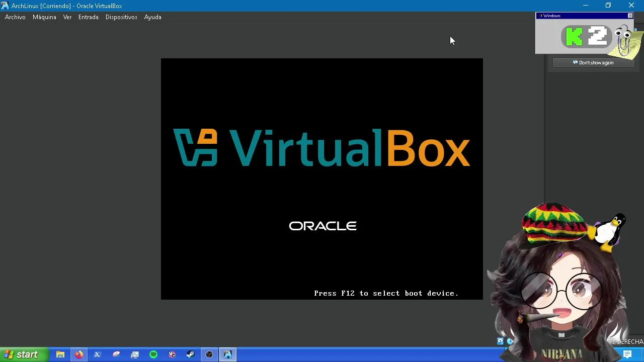Click the VirtualBox title bar app icon

pos(5,6)
